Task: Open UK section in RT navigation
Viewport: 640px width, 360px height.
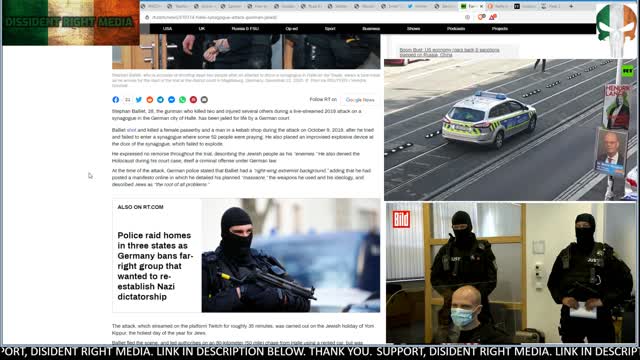Action: pos(202,29)
